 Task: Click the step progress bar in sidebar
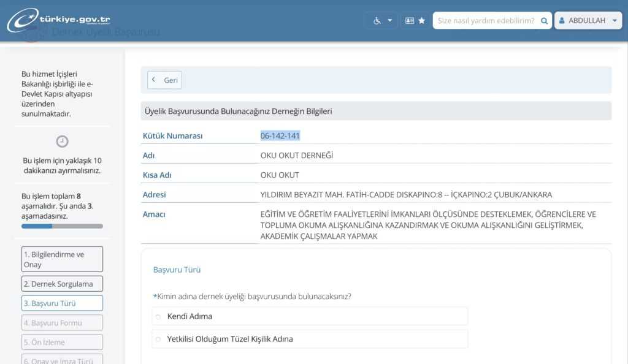(x=62, y=226)
